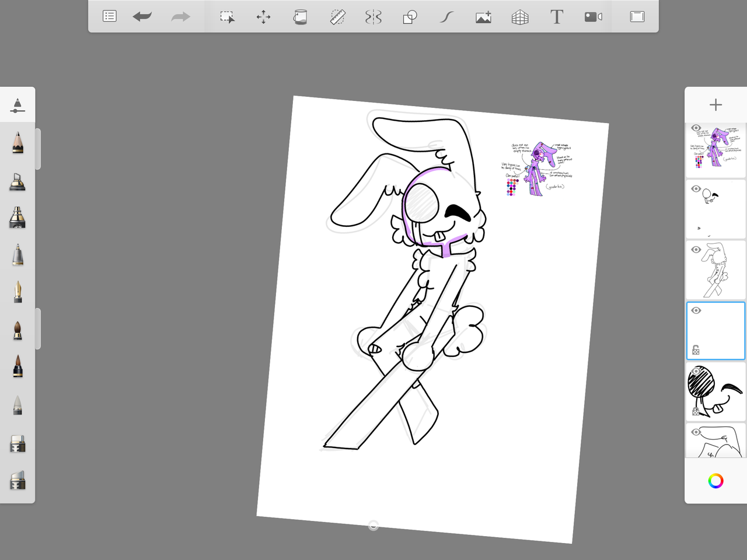The image size is (747, 560).
Task: Select the soft grey eraser tip
Action: point(18,404)
